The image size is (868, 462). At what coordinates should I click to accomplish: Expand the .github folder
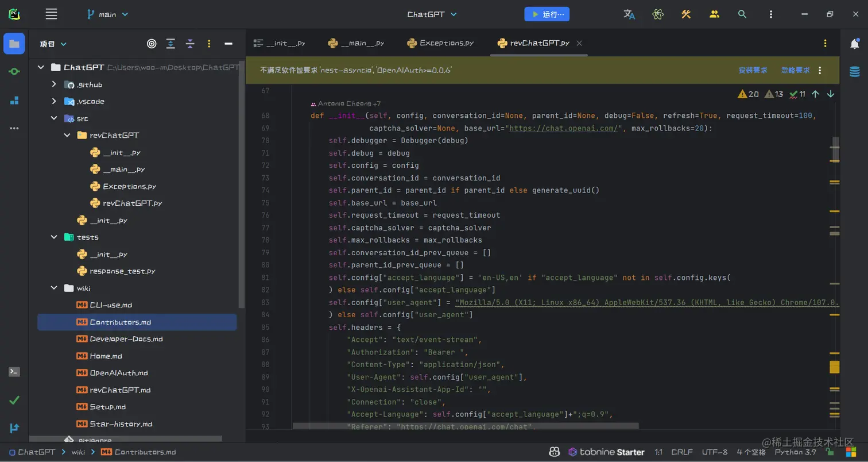[54, 84]
